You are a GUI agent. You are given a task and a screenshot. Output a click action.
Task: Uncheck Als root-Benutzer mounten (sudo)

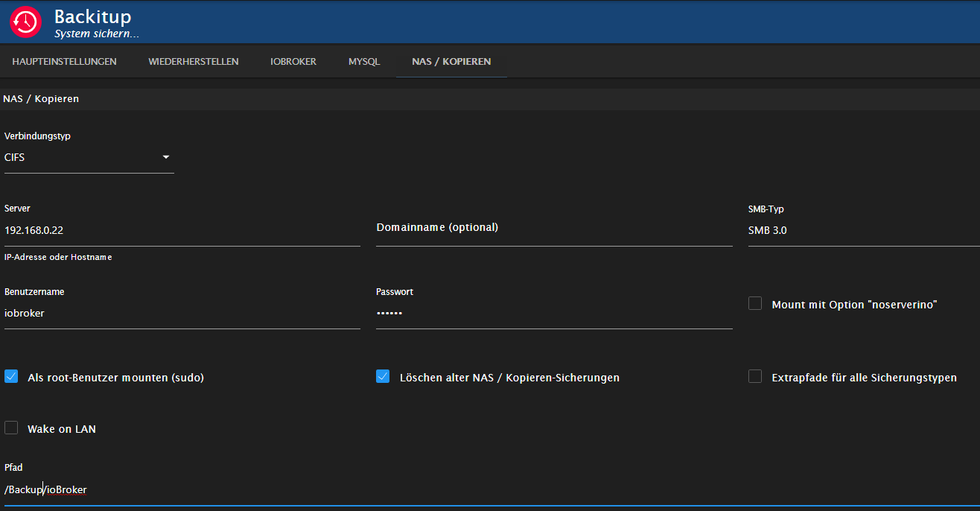click(11, 376)
